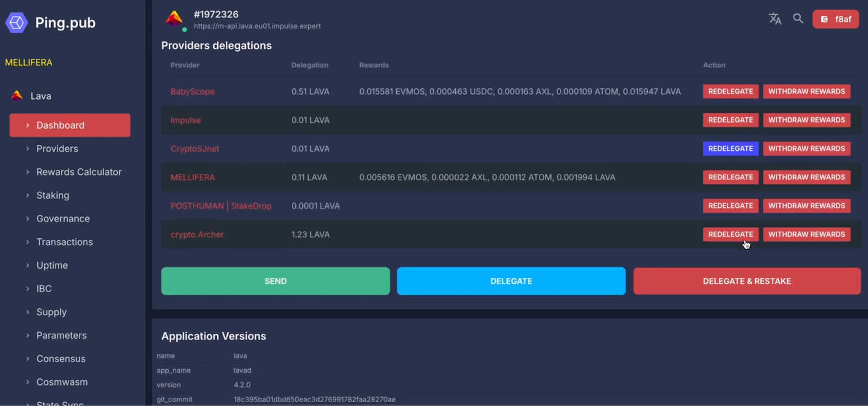Click the 1.23 LAVA delegation value

310,234
